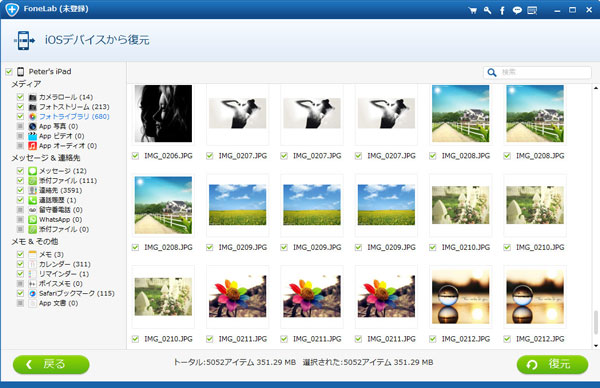600x388 pixels.
Task: Click the magnifier icon in search box
Action: 492,72
